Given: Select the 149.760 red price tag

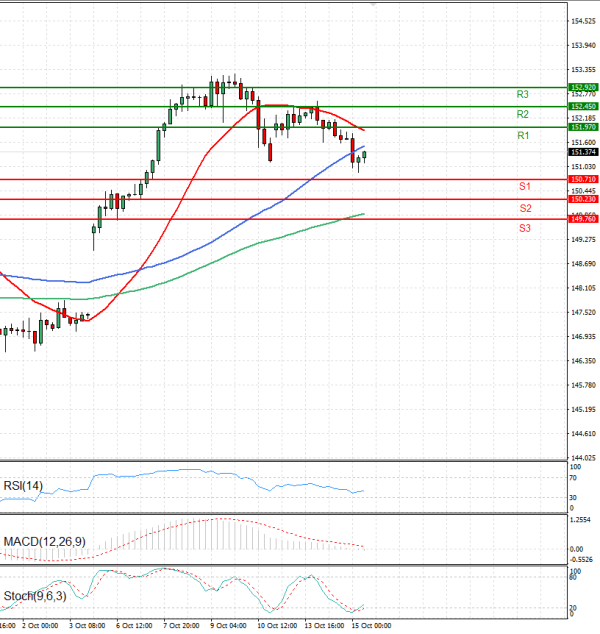Looking at the screenshot, I should (x=583, y=219).
